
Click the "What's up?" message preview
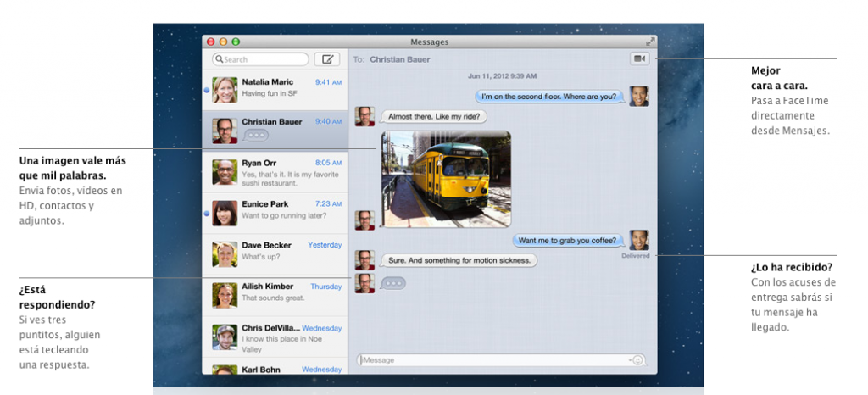[261, 257]
